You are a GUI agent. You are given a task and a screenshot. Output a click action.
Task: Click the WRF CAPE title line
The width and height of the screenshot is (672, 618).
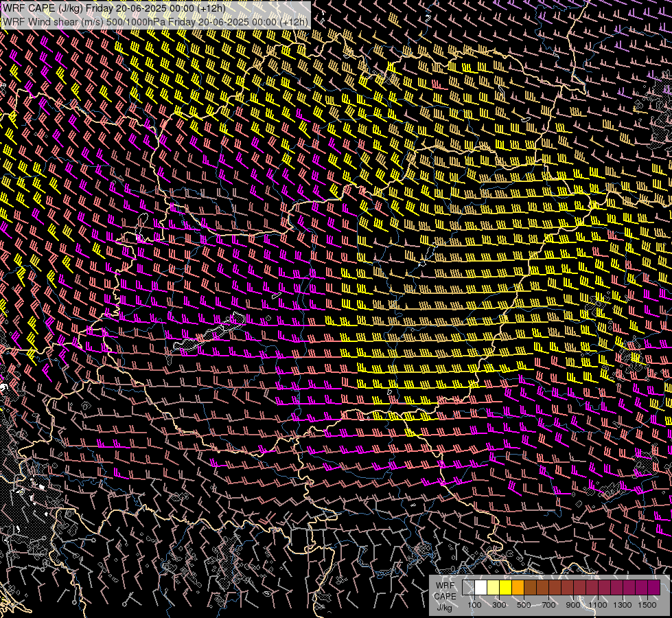pos(114,8)
